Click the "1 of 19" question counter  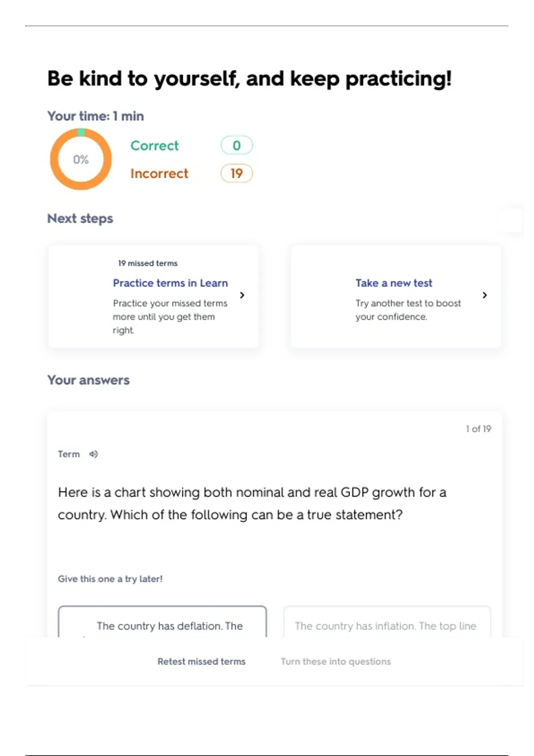478,429
